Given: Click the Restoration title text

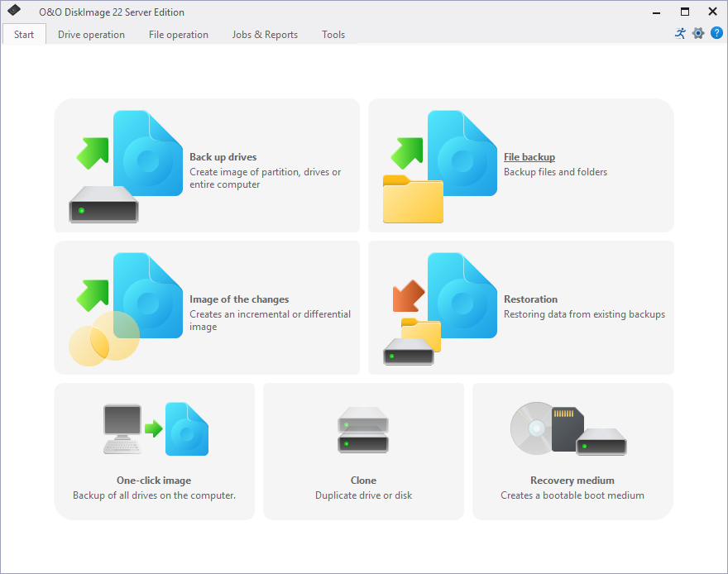Looking at the screenshot, I should [x=530, y=299].
